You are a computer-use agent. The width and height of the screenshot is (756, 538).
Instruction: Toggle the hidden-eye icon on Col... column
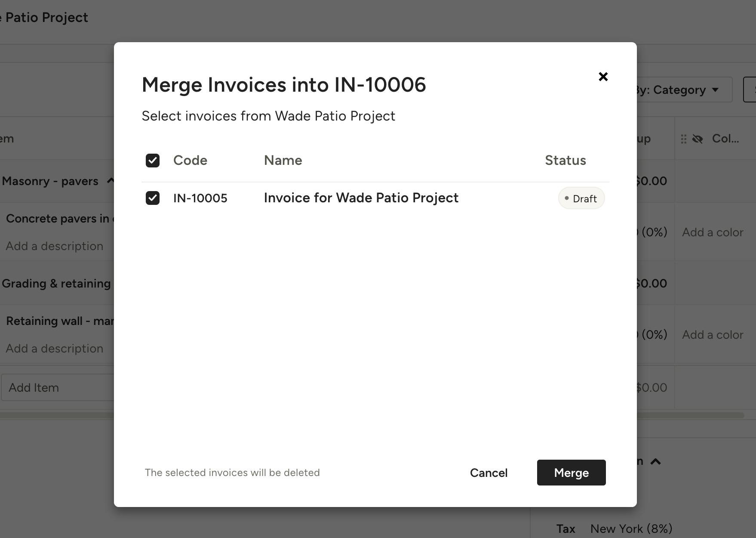(x=698, y=139)
